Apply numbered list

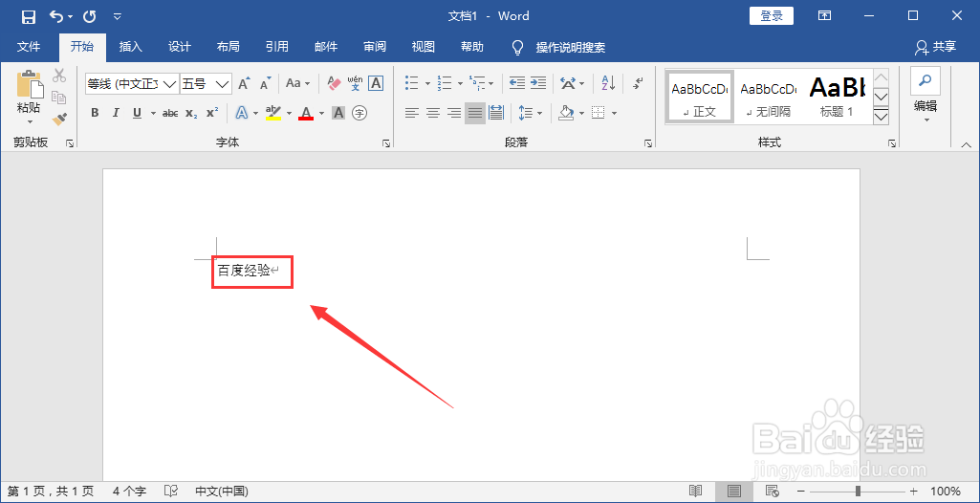coord(445,83)
